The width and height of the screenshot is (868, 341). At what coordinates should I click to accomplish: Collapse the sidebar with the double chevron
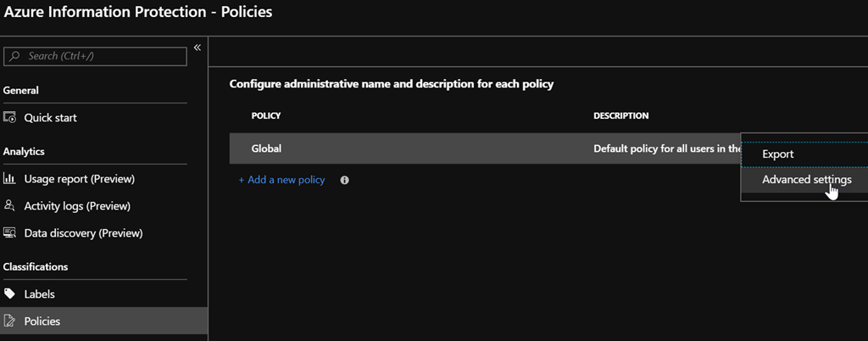tap(197, 48)
